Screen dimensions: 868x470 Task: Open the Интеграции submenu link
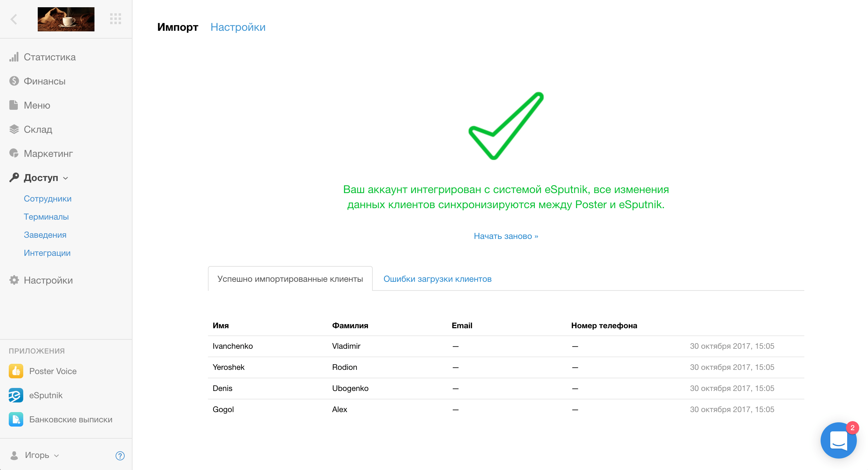(47, 253)
